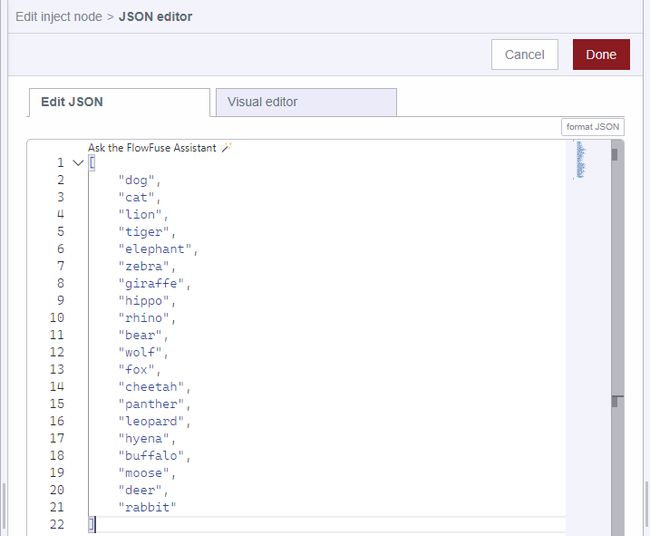The width and height of the screenshot is (650, 536).
Task: Switch to the Visual editor tab
Action: [306, 102]
